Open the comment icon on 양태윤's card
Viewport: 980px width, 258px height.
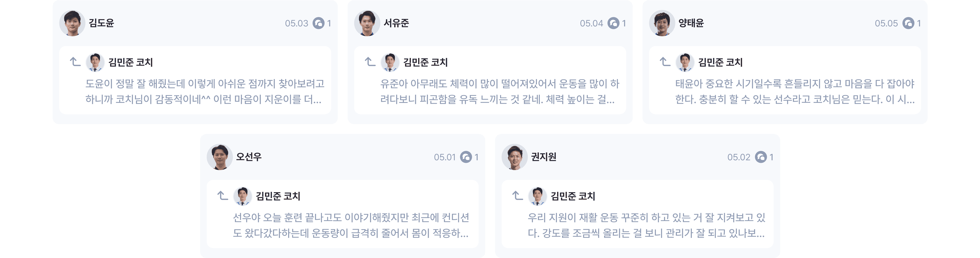pos(908,23)
